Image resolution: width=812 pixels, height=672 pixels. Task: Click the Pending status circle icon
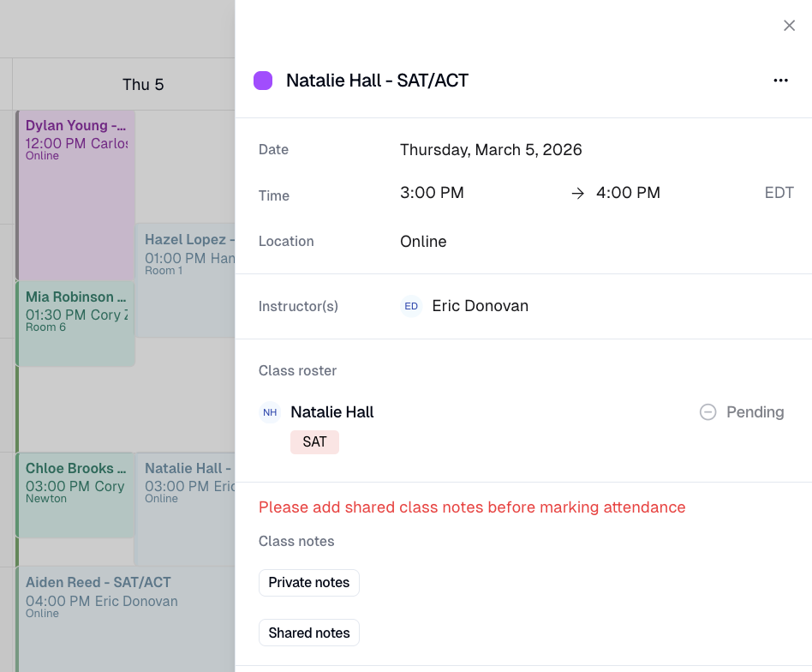pos(708,412)
